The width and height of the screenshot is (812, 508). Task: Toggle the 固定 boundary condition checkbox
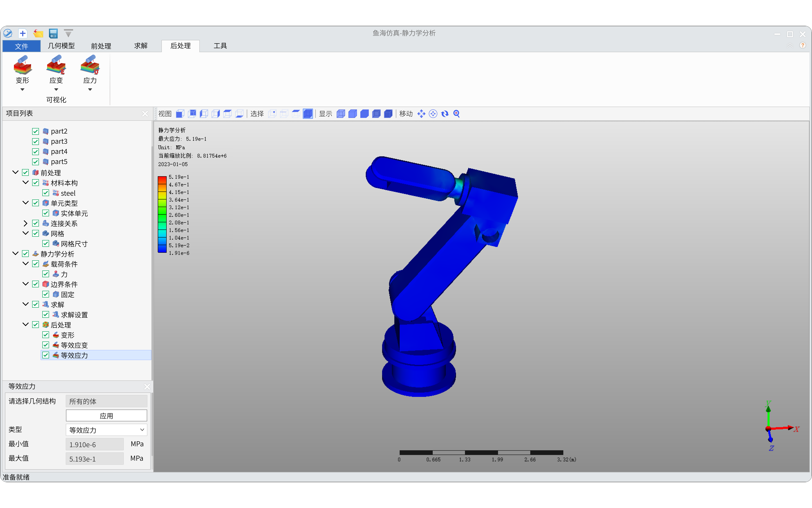(x=46, y=294)
